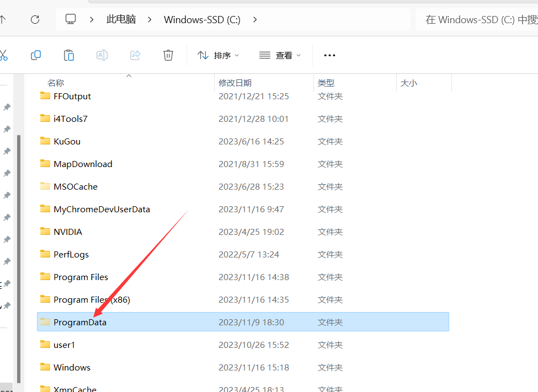
Task: Open the NVIDIA folder
Action: tap(67, 232)
